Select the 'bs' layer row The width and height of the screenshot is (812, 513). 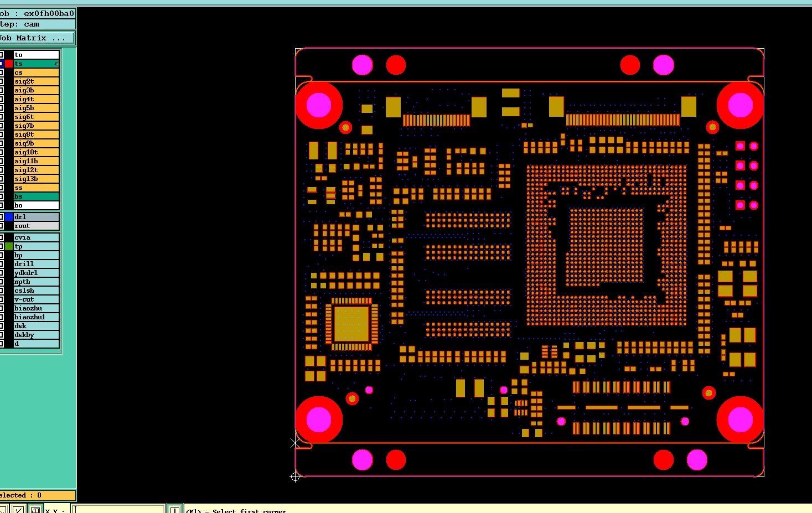click(x=37, y=196)
